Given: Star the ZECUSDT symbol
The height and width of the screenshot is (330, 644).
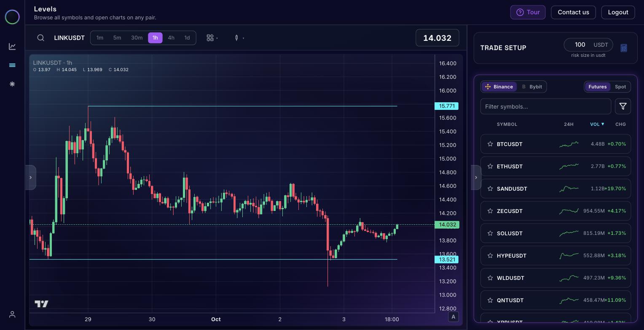Looking at the screenshot, I should (490, 211).
